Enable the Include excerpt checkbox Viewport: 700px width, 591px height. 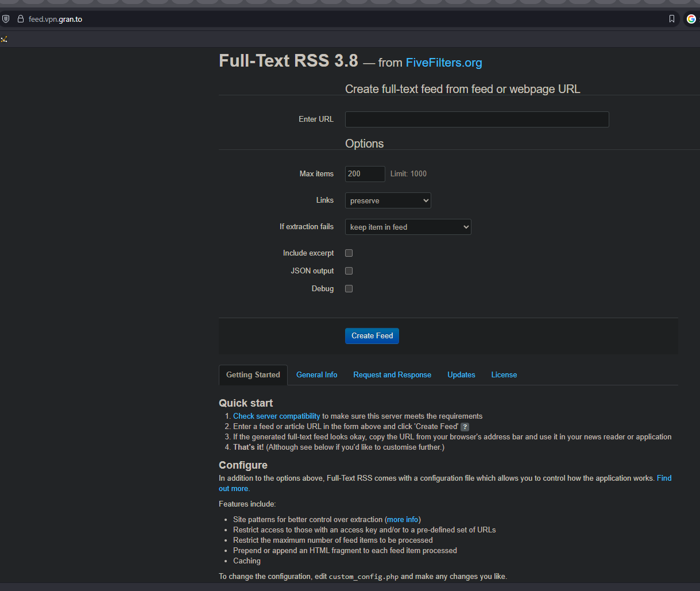[349, 253]
